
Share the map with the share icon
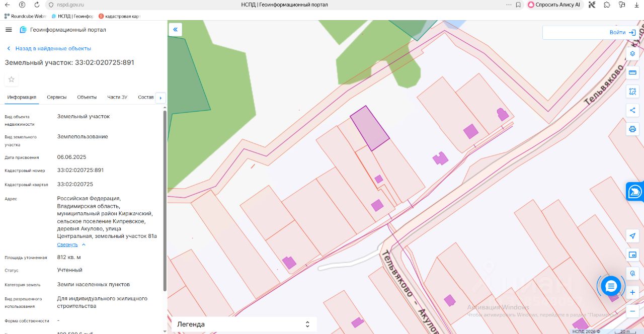[633, 110]
